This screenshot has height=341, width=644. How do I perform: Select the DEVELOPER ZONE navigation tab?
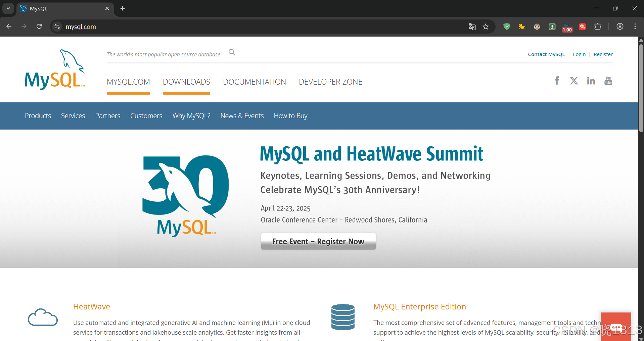tap(330, 82)
